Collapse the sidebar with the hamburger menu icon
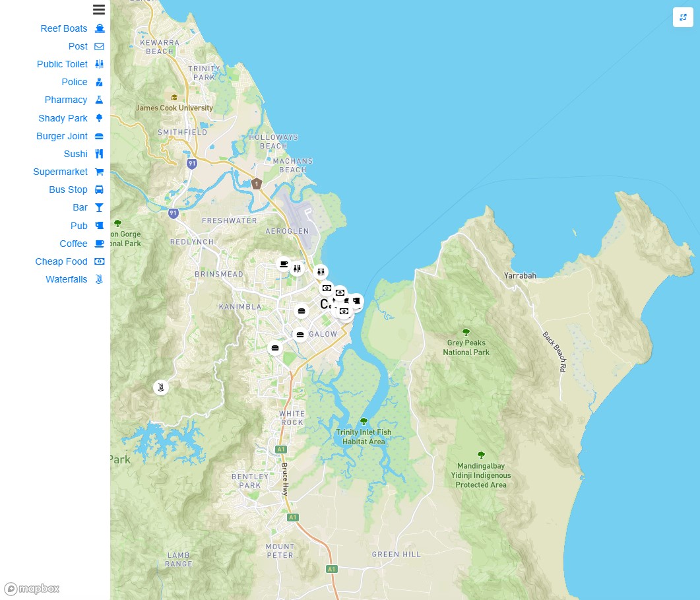700x600 pixels. pos(99,9)
